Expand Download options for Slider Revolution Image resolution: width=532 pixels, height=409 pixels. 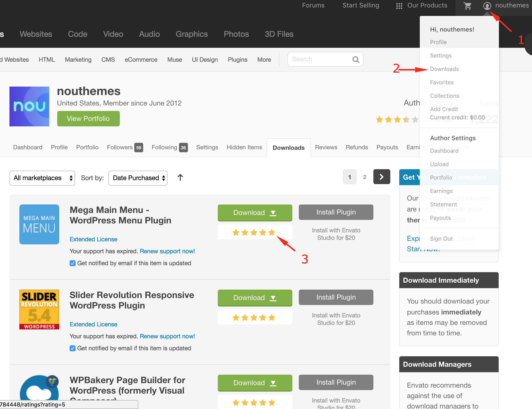(255, 298)
